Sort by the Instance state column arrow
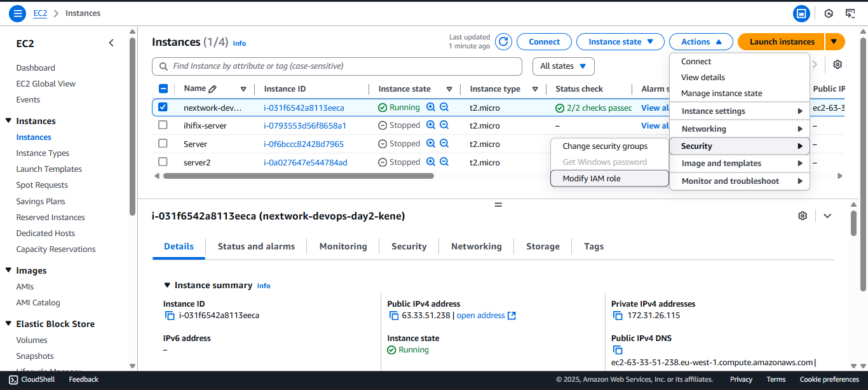 coord(449,89)
